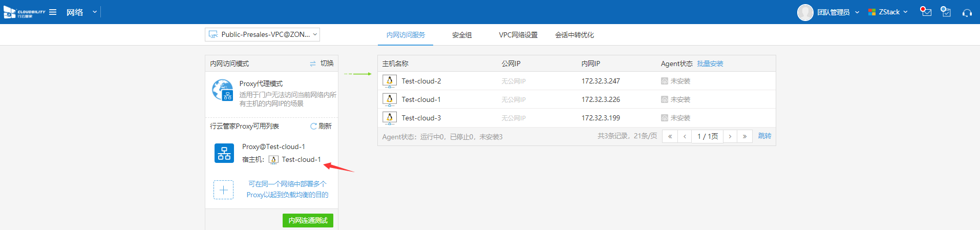Screen dimensions: 980x230
Task: Click 刷新 to refresh proxy list
Action: [x=321, y=126]
